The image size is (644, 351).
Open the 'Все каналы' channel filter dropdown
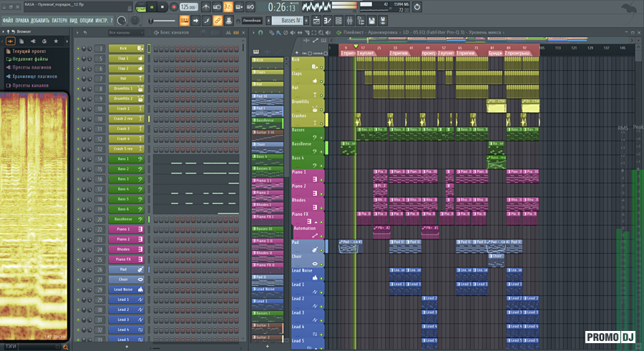pos(122,33)
